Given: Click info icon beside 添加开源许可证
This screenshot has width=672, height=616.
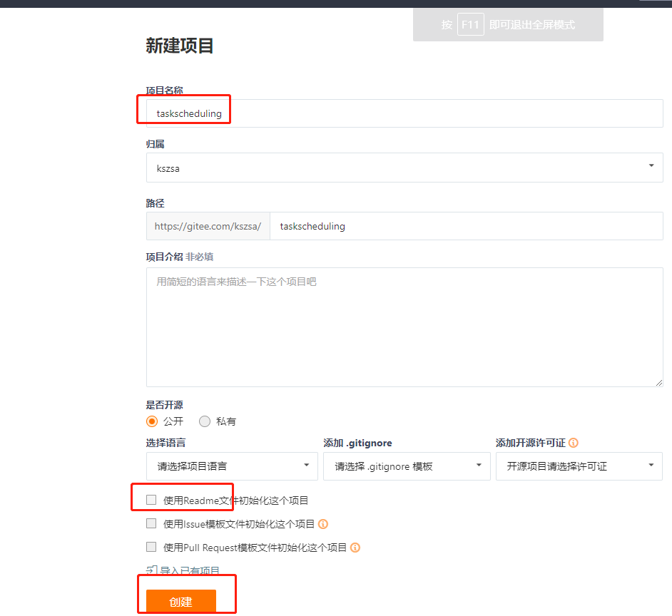Looking at the screenshot, I should pyautogui.click(x=574, y=443).
